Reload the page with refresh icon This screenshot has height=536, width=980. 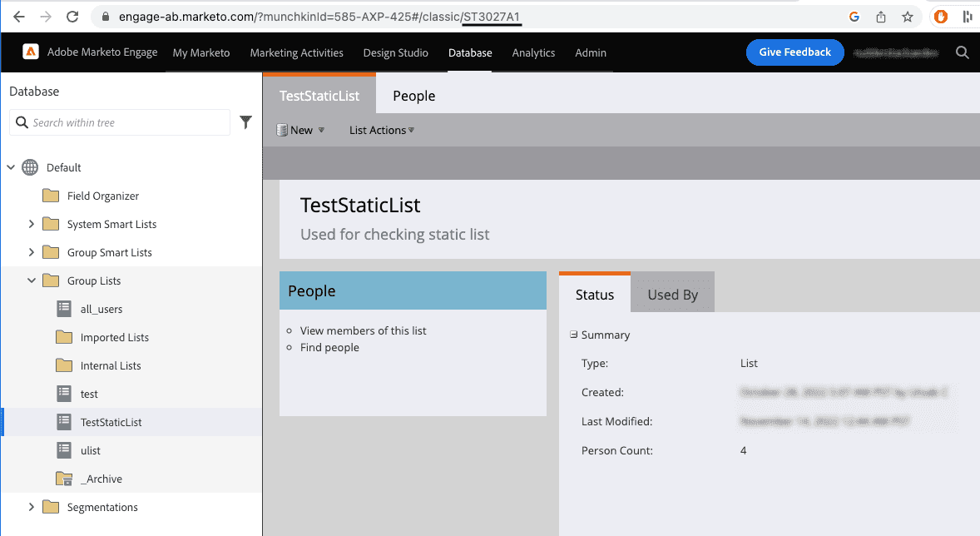coord(72,17)
